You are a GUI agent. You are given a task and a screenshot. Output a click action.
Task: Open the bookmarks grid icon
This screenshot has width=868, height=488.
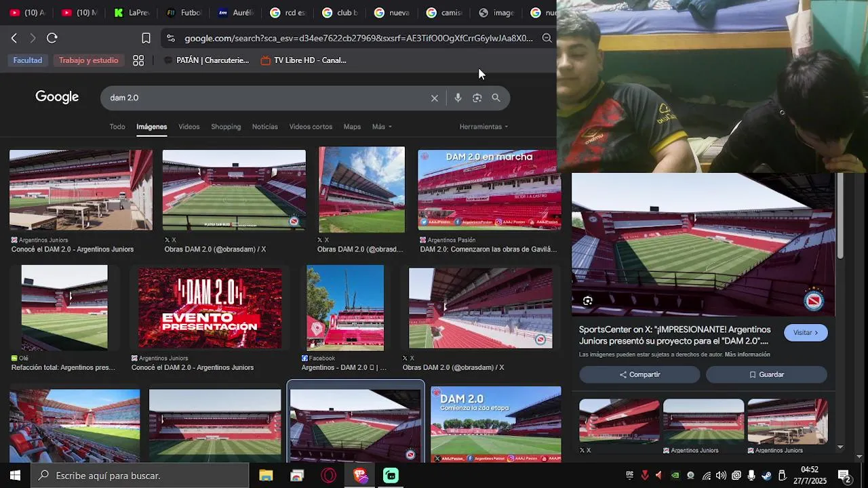[x=138, y=60]
